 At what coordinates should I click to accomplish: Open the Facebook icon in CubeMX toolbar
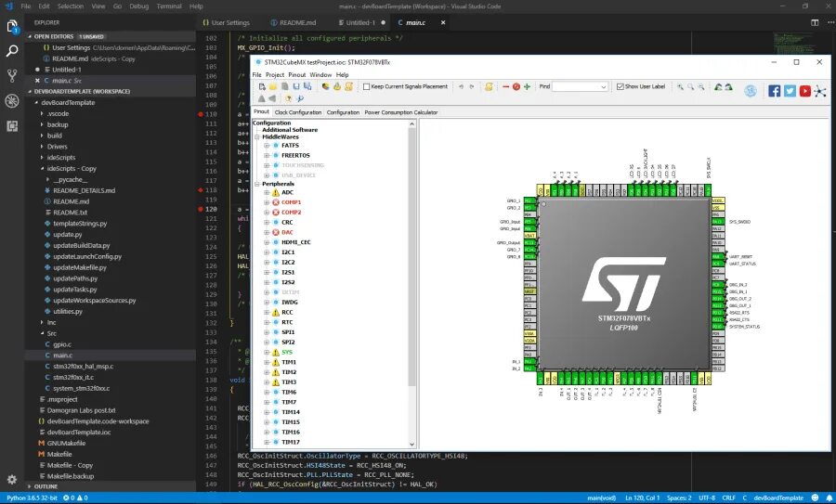coord(774,91)
